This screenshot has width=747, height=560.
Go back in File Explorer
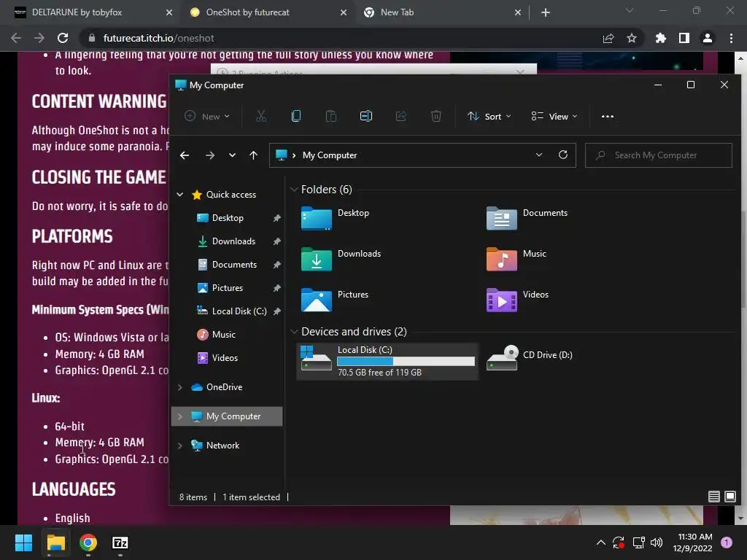pyautogui.click(x=185, y=155)
